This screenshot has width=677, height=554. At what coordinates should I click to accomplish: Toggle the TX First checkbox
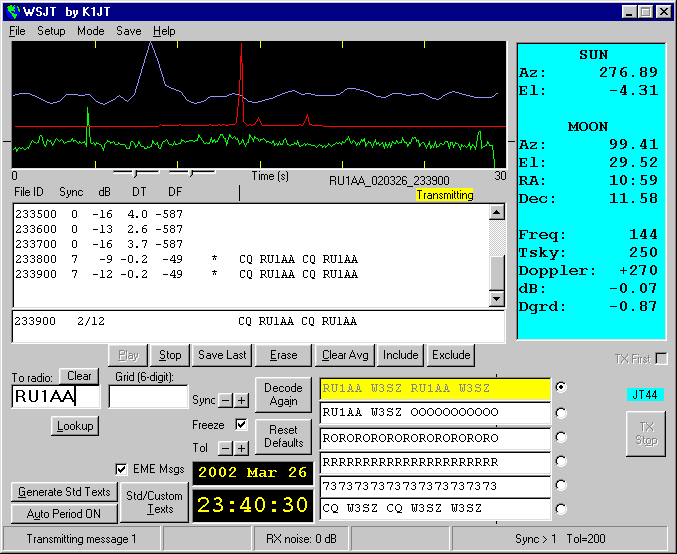tap(661, 359)
